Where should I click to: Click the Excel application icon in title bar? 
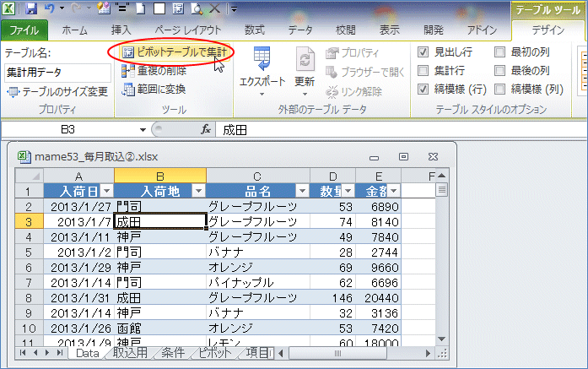[x=8, y=8]
